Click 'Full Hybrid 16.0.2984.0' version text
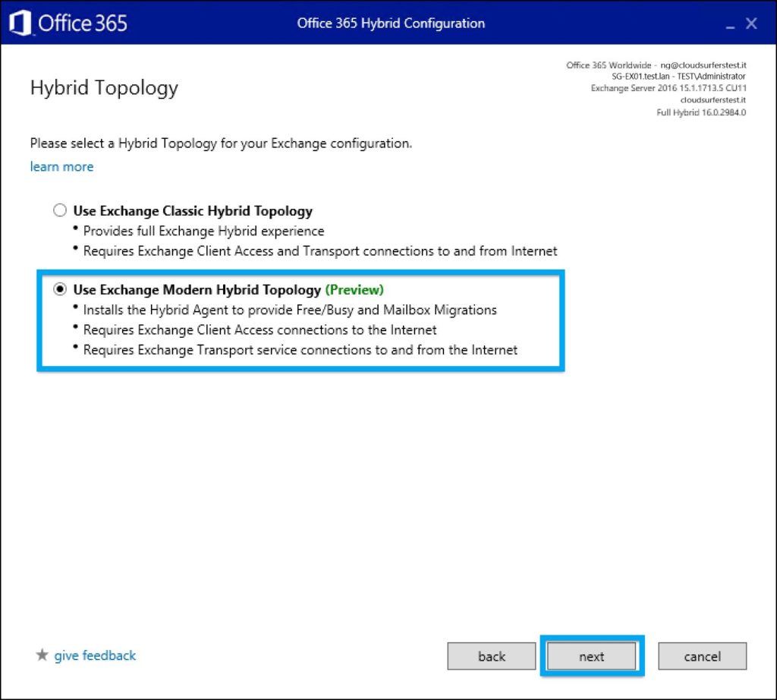 (x=701, y=112)
